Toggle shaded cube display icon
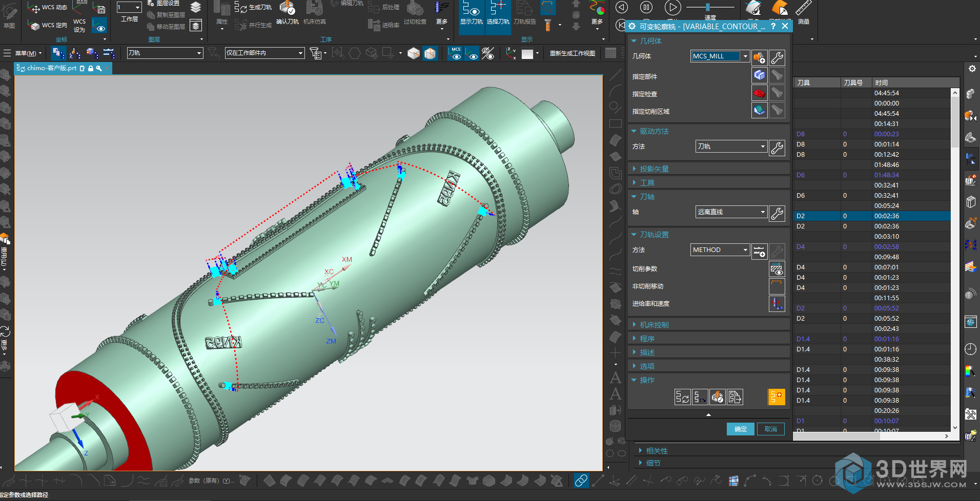The height and width of the screenshot is (501, 980). pyautogui.click(x=430, y=53)
